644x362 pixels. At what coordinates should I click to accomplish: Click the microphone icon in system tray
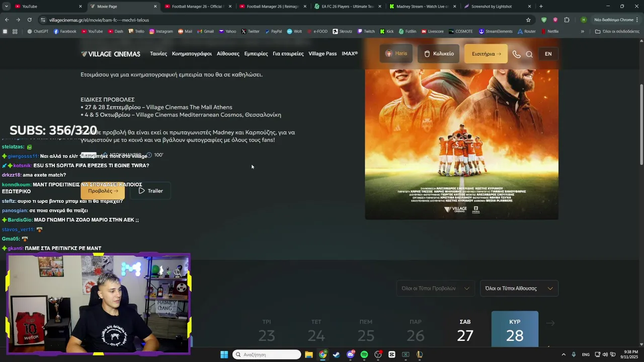(574, 354)
